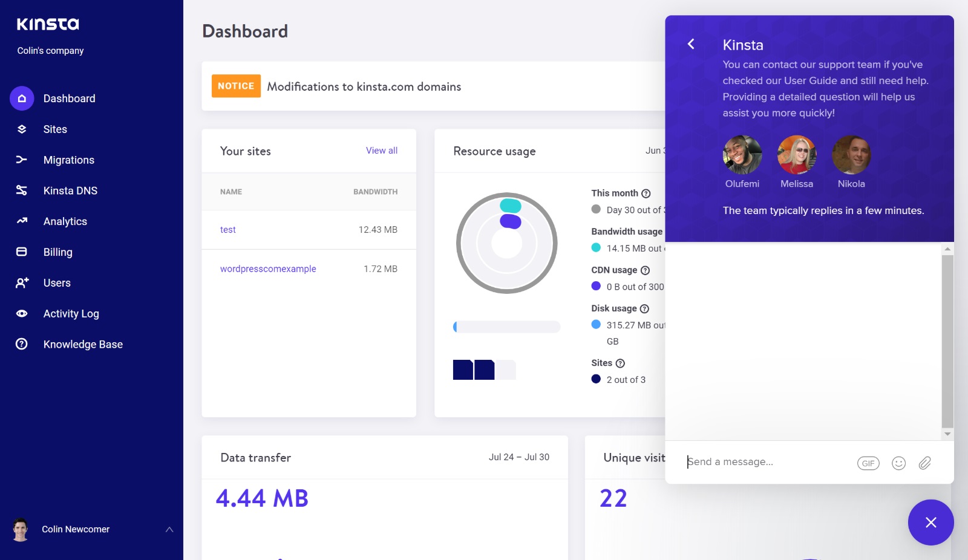The width and height of the screenshot is (968, 560).
Task: Open the wordpresscomexample site link
Action: pos(268,269)
